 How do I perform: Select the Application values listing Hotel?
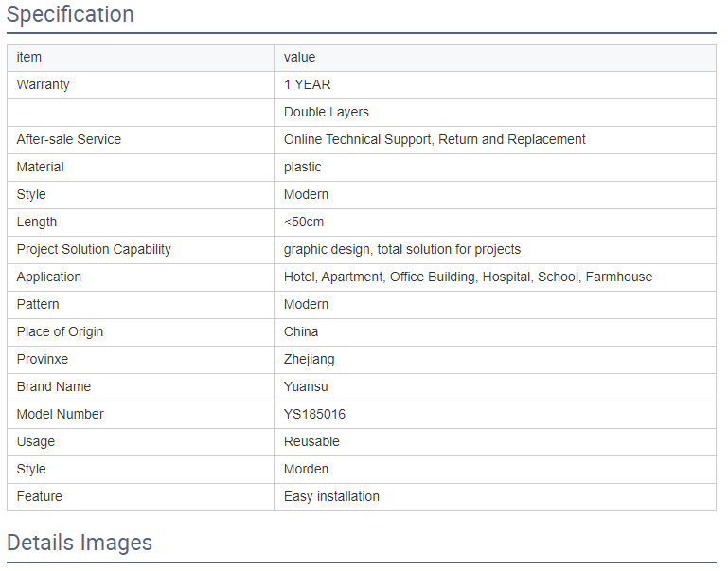(x=468, y=277)
